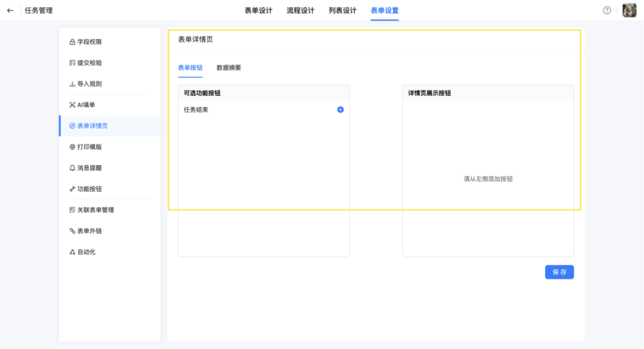Click the back arrow icon
The height and width of the screenshot is (349, 644).
(10, 11)
